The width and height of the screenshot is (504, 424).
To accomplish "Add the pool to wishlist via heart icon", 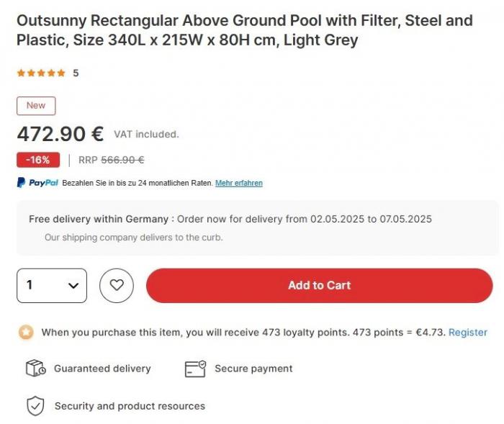I will (x=117, y=286).
